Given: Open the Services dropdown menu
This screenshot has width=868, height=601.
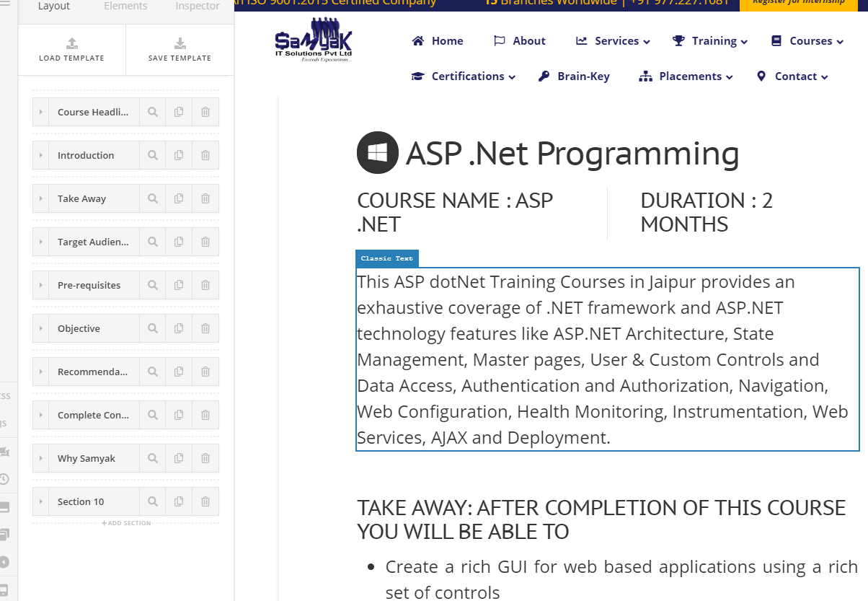Looking at the screenshot, I should pos(613,41).
